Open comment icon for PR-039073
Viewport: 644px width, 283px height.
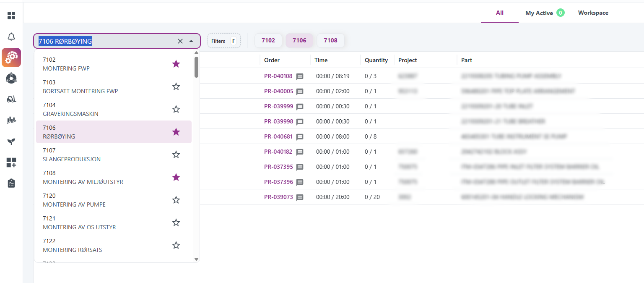tap(300, 197)
